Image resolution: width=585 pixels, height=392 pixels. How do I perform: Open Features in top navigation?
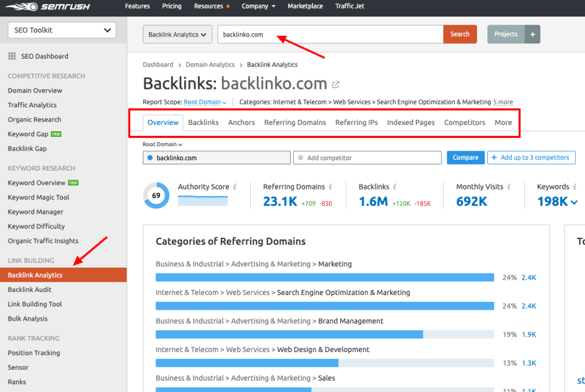point(137,6)
